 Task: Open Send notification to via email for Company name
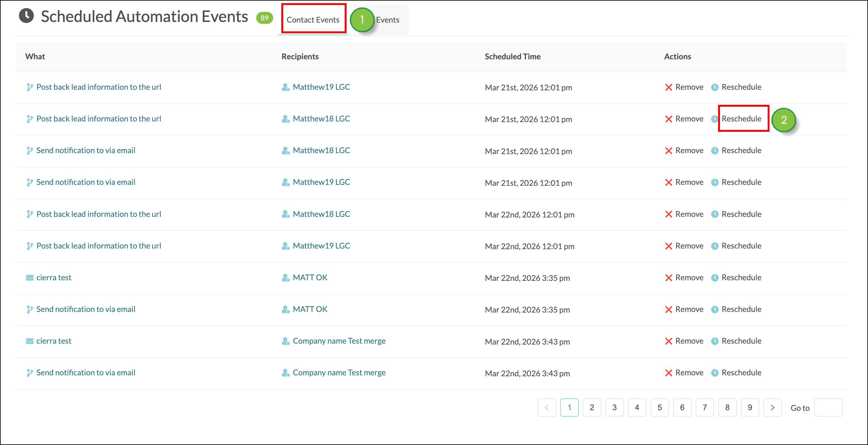pyautogui.click(x=86, y=373)
